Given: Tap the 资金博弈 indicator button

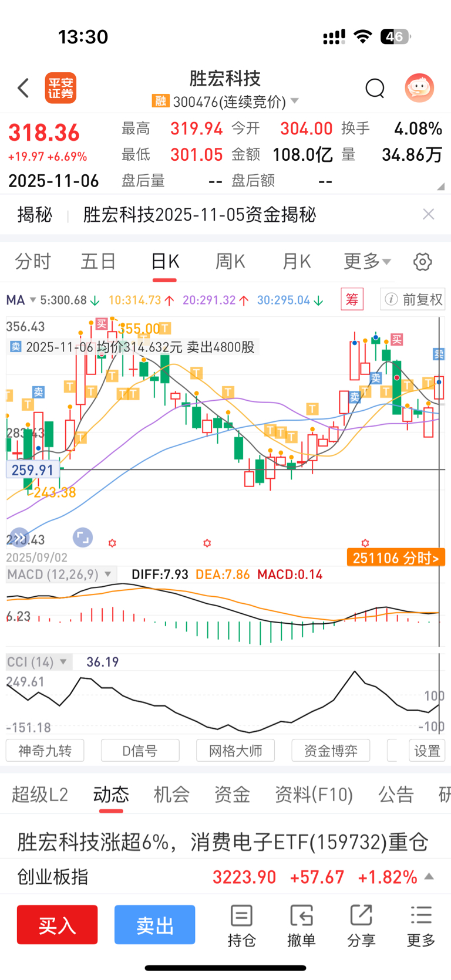Looking at the screenshot, I should pyautogui.click(x=331, y=751).
